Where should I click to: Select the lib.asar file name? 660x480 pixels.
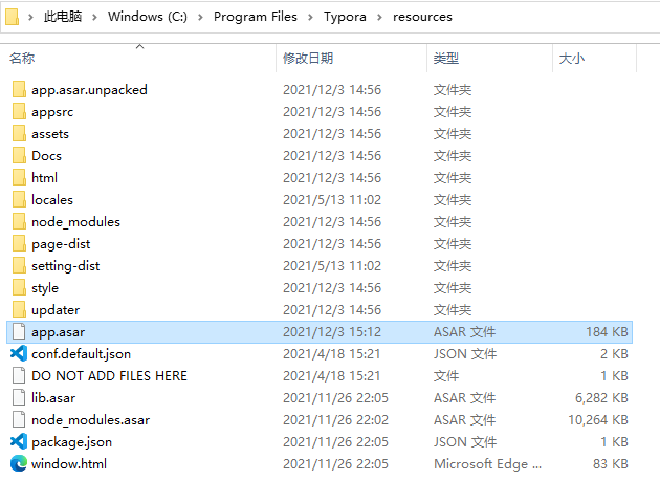pos(53,397)
